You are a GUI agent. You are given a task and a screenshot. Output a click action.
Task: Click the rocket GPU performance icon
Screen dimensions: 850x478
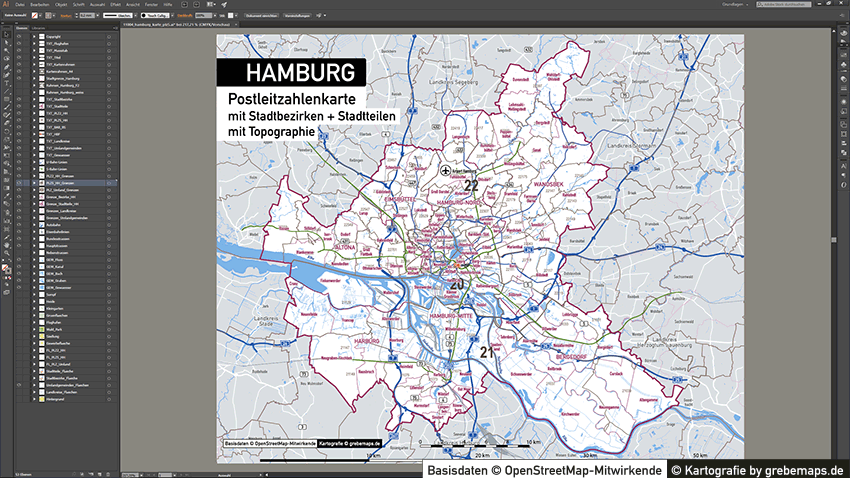[222, 5]
